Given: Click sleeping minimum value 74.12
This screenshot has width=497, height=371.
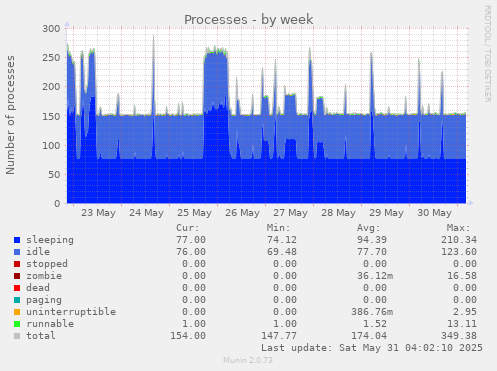Looking at the screenshot, I should coord(282,240).
